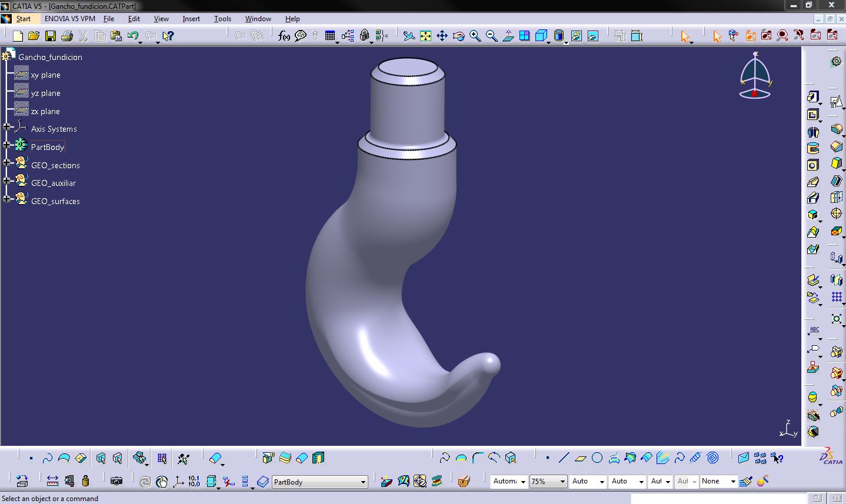This screenshot has width=846, height=504.
Task: Select the Groove tool icon
Action: [x=813, y=148]
